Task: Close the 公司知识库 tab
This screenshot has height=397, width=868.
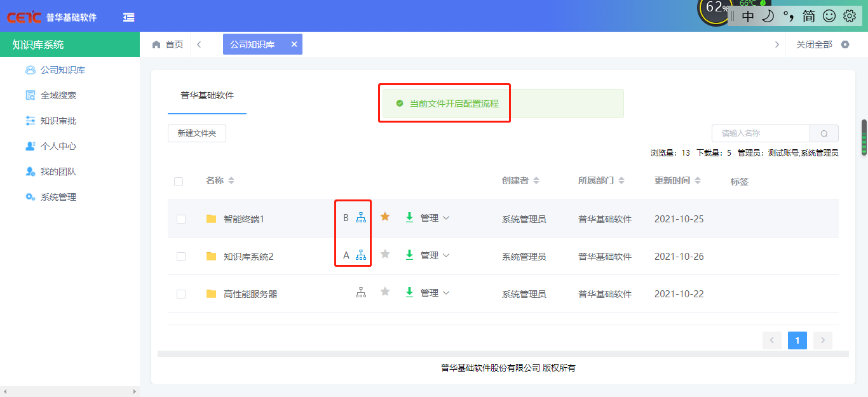Action: [294, 44]
